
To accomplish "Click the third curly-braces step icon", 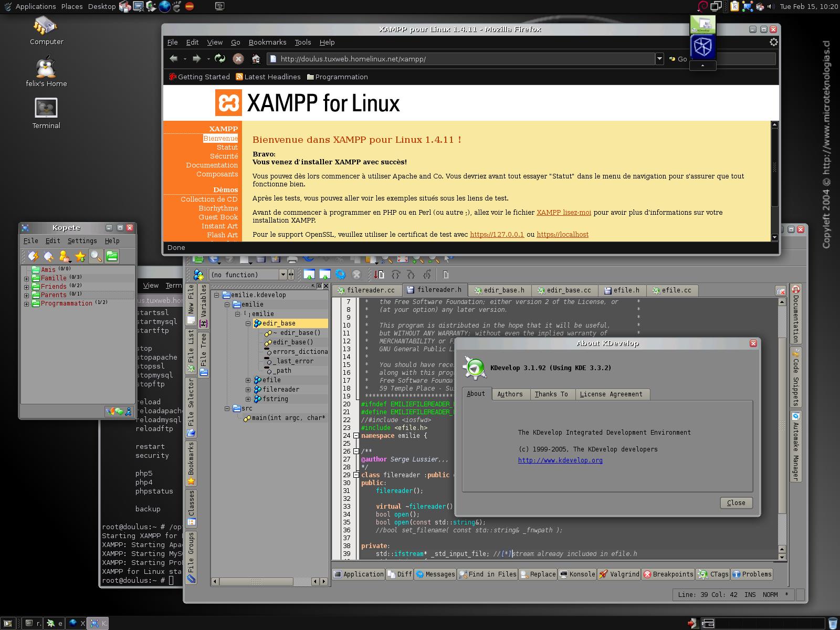I will 427,275.
